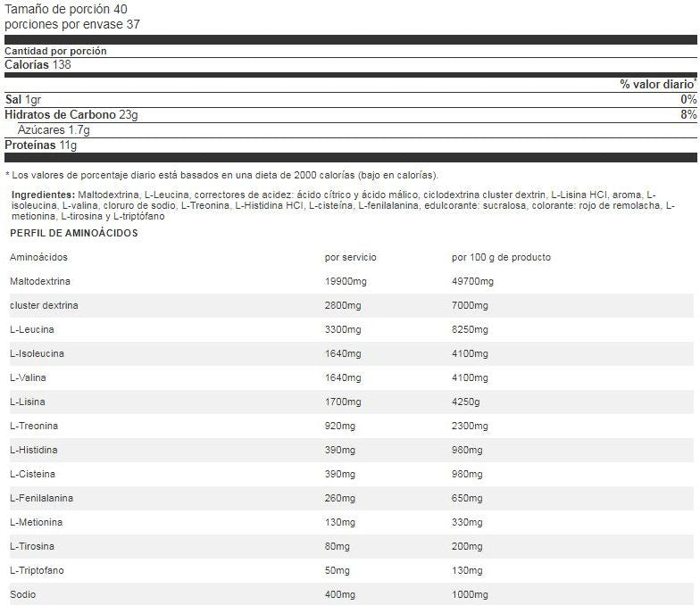The height and width of the screenshot is (605, 700).
Task: Click 'Hidratos de Carbono 23g' row
Action: (71, 114)
